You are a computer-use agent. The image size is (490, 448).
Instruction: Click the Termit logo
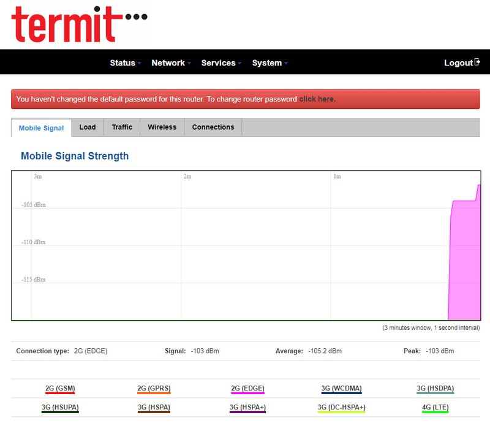[79, 24]
